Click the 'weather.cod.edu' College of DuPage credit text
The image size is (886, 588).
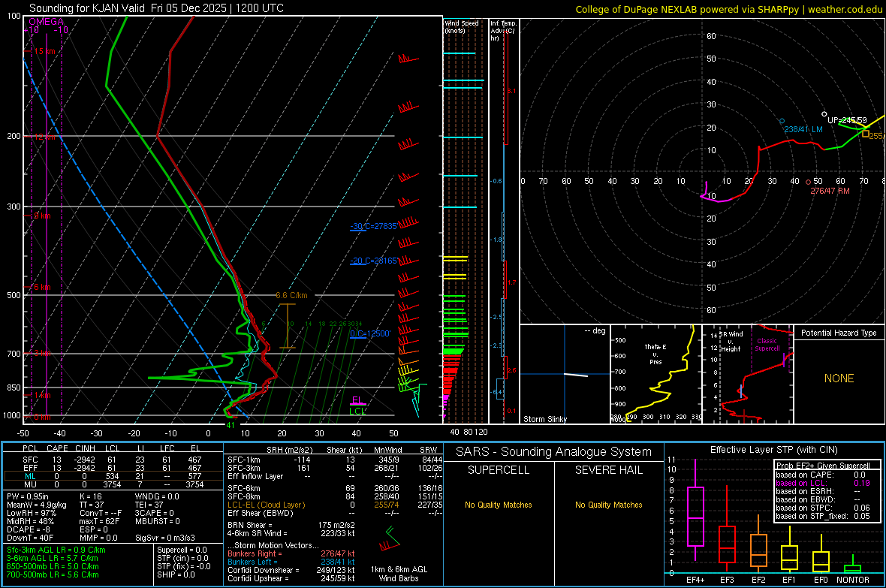[845, 9]
